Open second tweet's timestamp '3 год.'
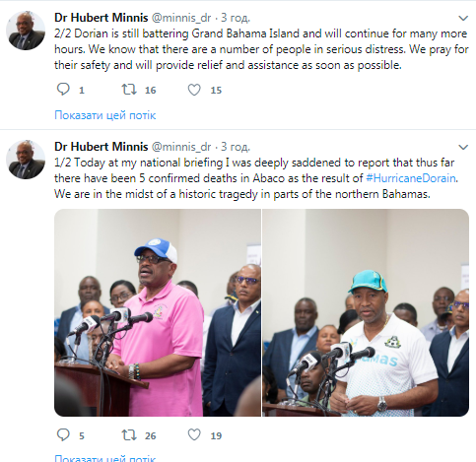The height and width of the screenshot is (462, 476). [236, 147]
